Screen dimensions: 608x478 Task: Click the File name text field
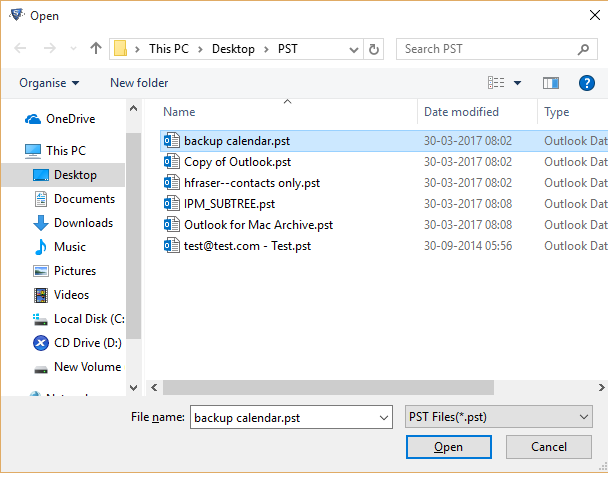point(283,418)
